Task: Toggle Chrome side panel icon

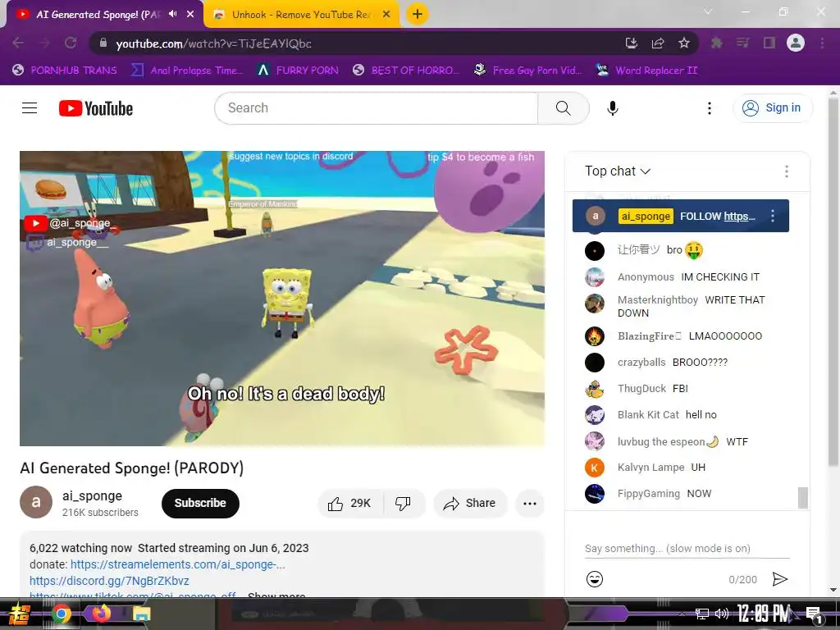Action: click(x=769, y=43)
